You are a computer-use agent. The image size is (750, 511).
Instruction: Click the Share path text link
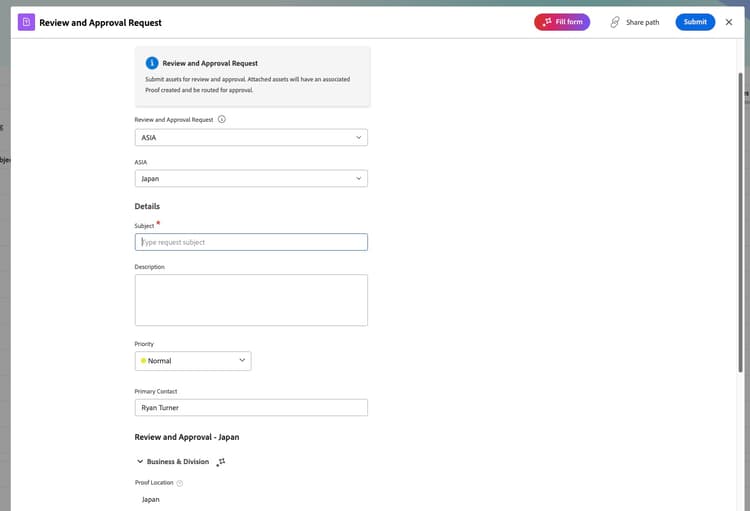[x=642, y=22]
